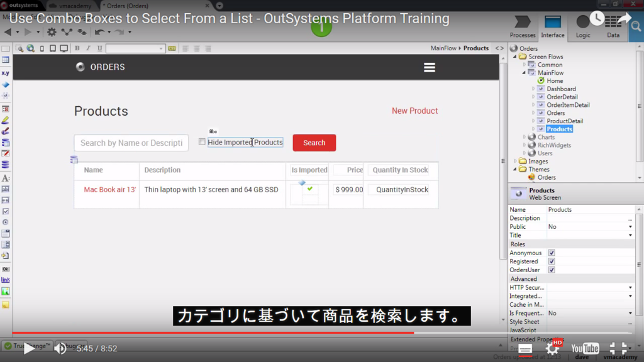Click the Redo arrow in toolbar
Screen dimensions: 644x362
coord(119,32)
